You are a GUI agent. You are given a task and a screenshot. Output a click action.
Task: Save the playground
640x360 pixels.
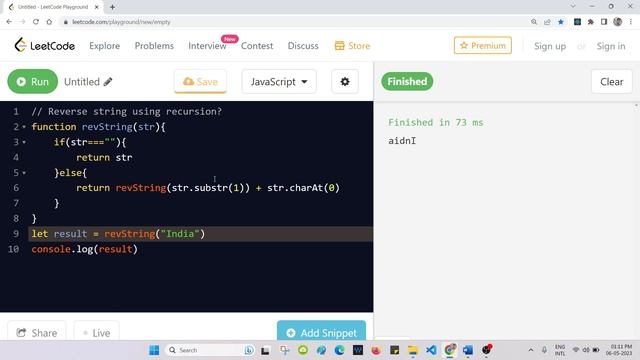(x=200, y=82)
